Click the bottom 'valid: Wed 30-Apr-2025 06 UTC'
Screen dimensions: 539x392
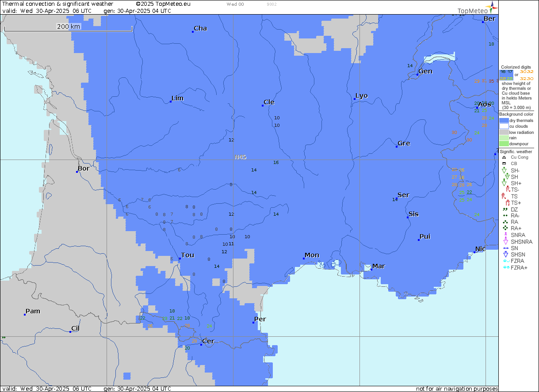[47, 388]
